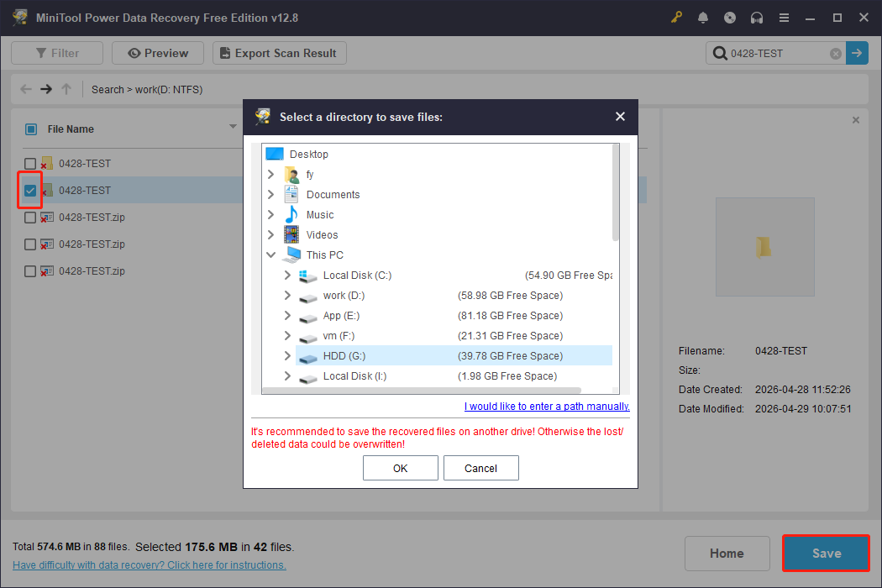Click the Save button
Image resolution: width=882 pixels, height=588 pixels.
coord(827,554)
